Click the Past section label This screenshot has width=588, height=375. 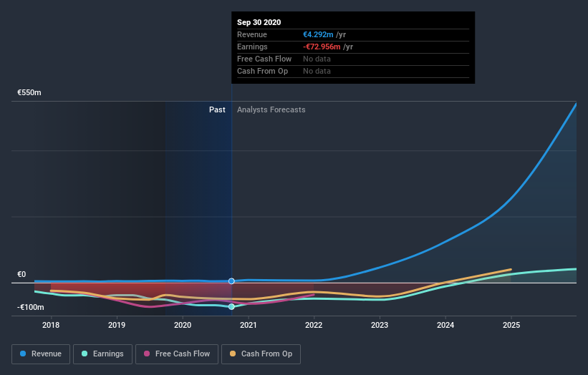[217, 109]
